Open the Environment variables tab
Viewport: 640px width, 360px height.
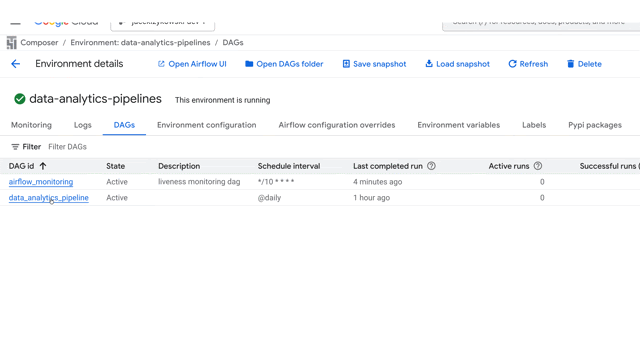pos(458,125)
